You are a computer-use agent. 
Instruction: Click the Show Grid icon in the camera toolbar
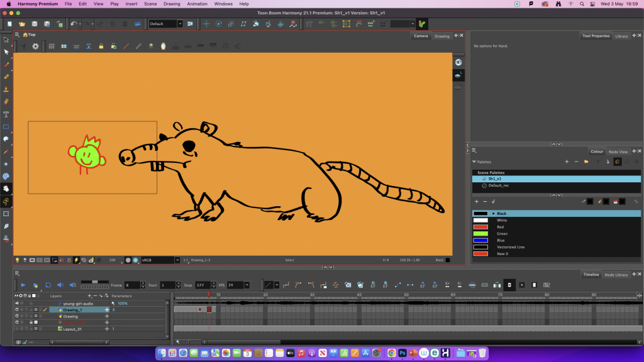(x=52, y=47)
